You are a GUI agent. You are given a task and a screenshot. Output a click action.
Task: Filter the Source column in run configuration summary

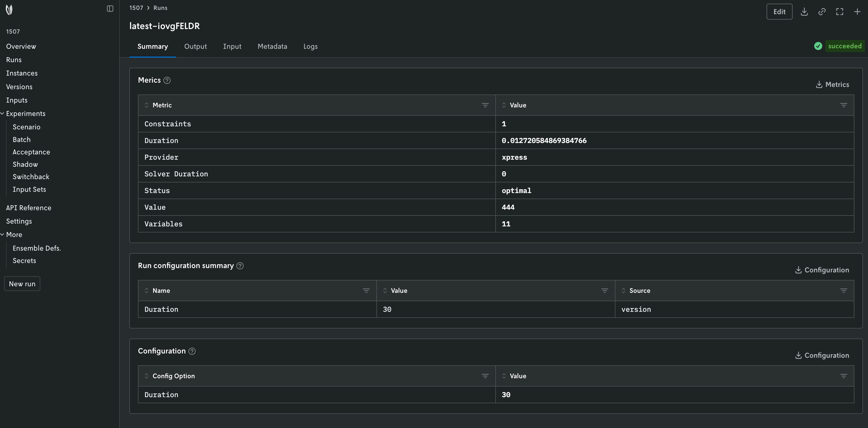[843, 291]
